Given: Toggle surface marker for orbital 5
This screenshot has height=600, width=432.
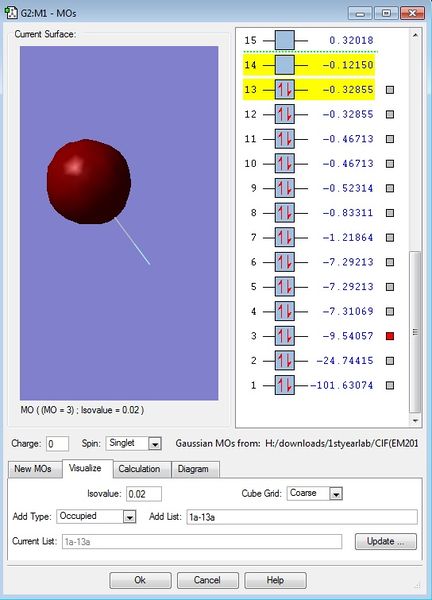Looking at the screenshot, I should coord(390,287).
